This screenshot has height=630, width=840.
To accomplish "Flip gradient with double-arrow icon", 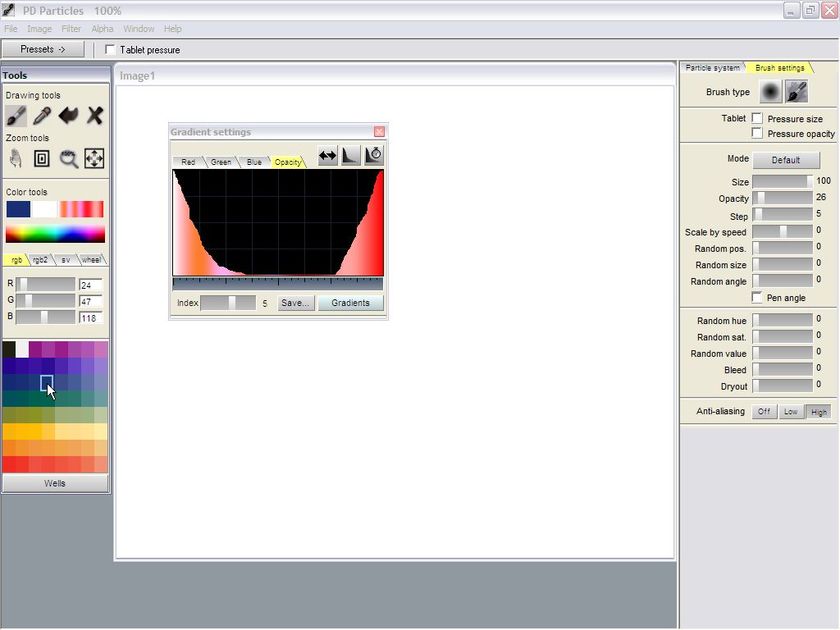I will point(328,155).
